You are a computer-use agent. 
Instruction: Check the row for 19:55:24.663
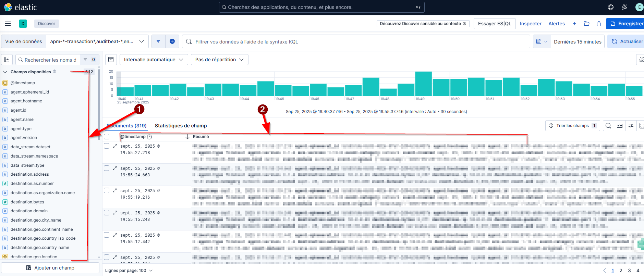[107, 168]
